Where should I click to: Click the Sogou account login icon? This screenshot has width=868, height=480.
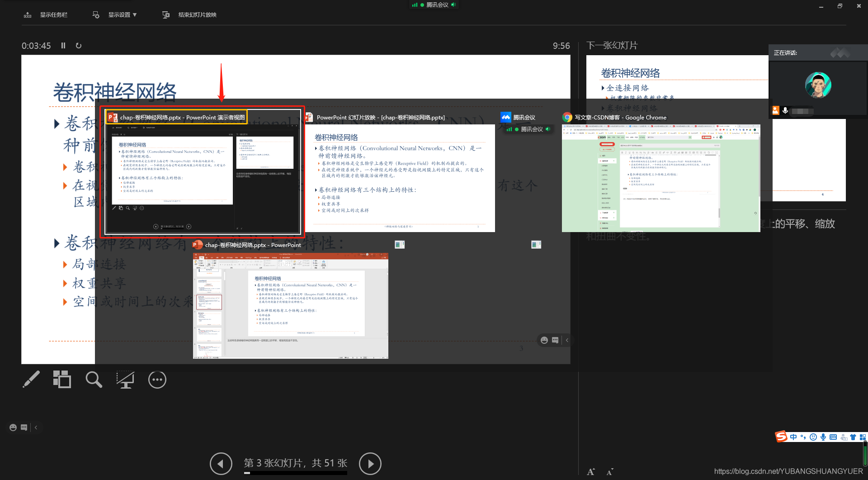[x=844, y=437]
